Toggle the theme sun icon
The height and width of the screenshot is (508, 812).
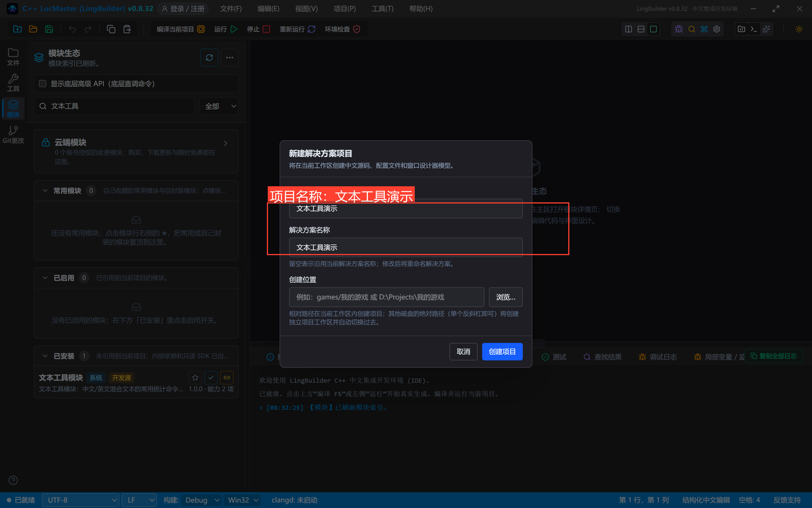(x=799, y=29)
